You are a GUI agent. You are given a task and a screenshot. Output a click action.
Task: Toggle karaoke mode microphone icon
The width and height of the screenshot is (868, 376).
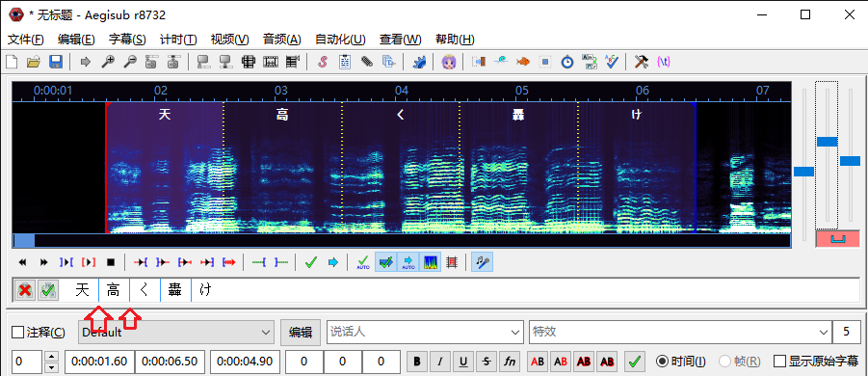pos(482,262)
